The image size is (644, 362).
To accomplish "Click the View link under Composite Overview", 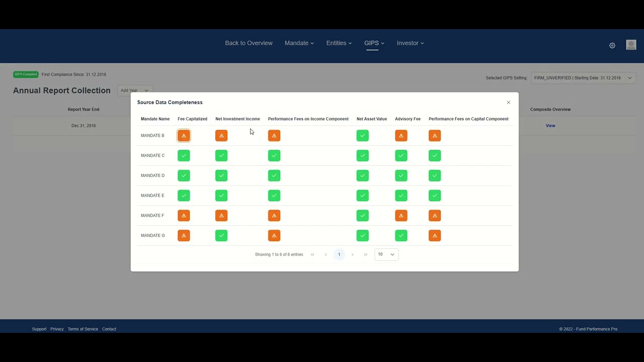I will pos(550,126).
